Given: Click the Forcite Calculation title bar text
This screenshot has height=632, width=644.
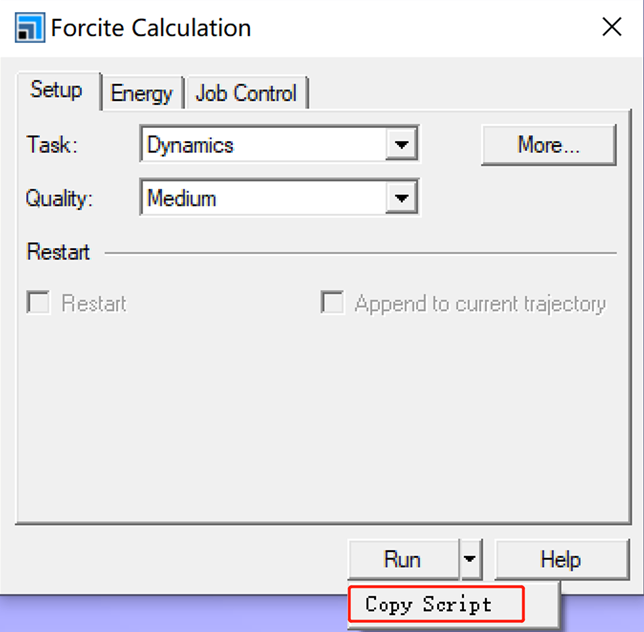Looking at the screenshot, I should tap(151, 28).
